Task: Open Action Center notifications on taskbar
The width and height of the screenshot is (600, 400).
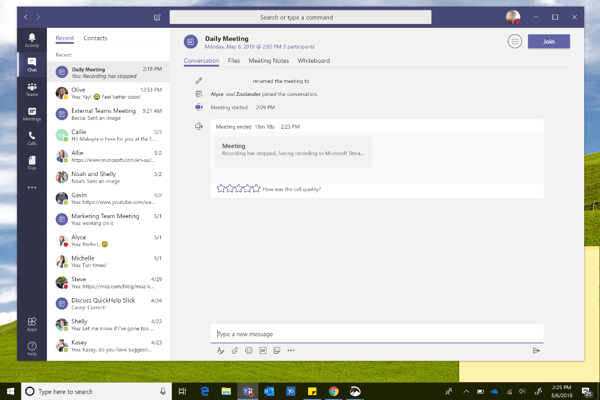Action: (586, 391)
